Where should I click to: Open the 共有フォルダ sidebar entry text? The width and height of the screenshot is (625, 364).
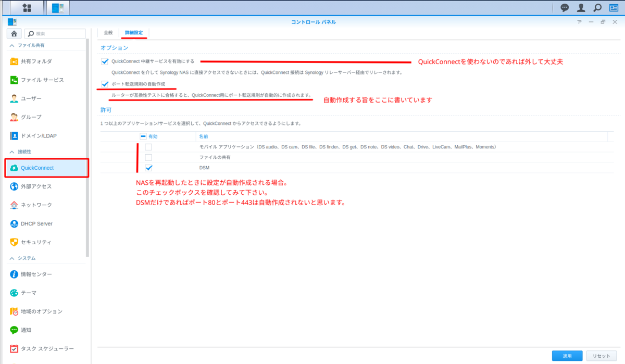pos(36,61)
